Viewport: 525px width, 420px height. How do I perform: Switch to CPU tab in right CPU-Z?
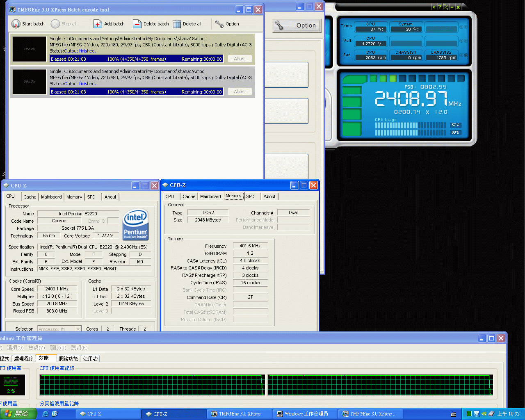[170, 196]
